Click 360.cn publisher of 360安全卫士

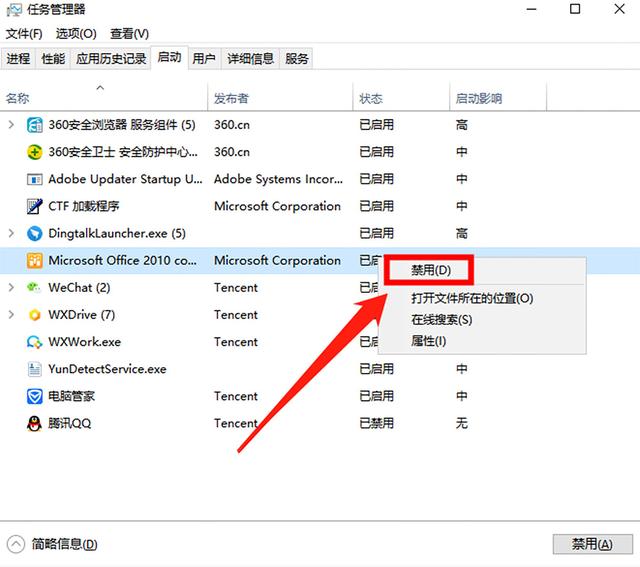click(x=232, y=152)
